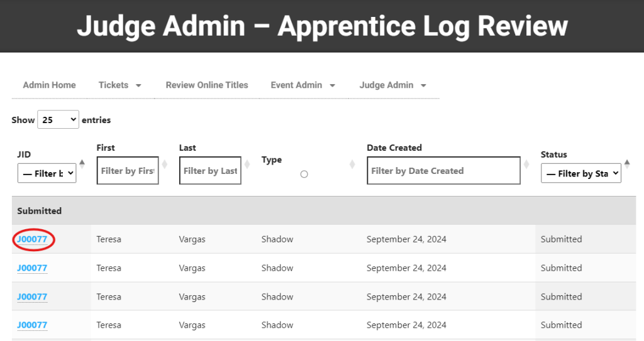
Task: Expand the Filter by Status dropdown
Action: coord(580,173)
